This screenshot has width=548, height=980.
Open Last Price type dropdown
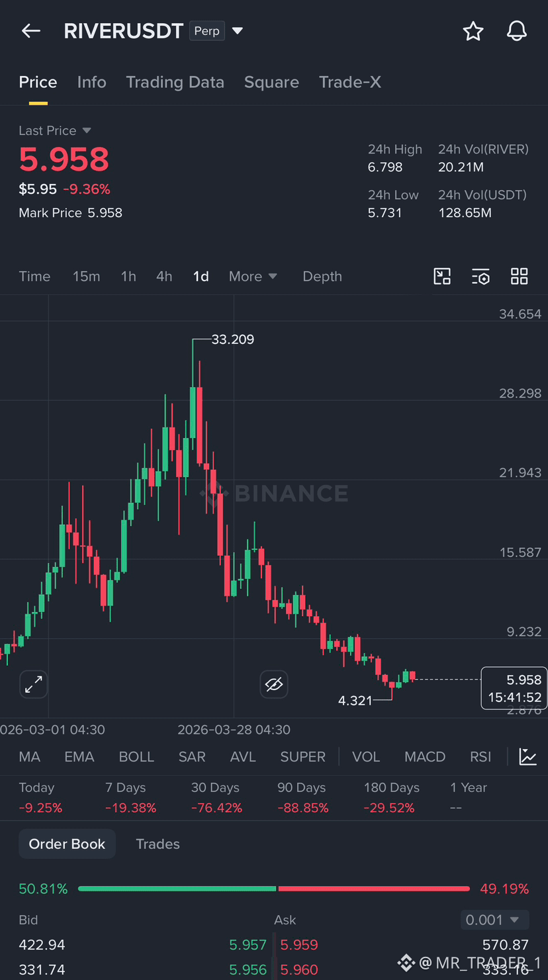point(87,131)
